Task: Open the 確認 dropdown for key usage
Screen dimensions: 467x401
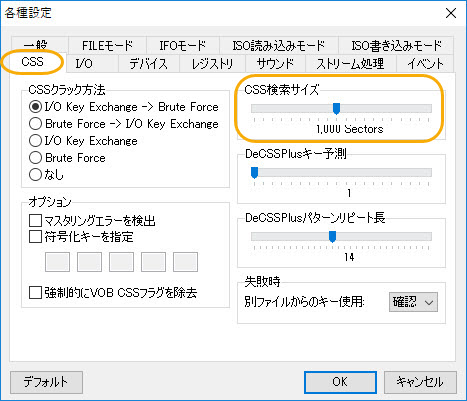Action: pyautogui.click(x=413, y=302)
